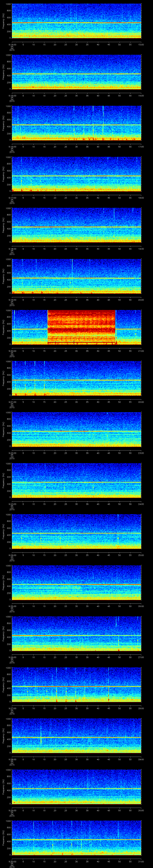The width and height of the screenshot is (153, 868).
Task: Click the 20:00 end time label
Action: pos(141,300)
